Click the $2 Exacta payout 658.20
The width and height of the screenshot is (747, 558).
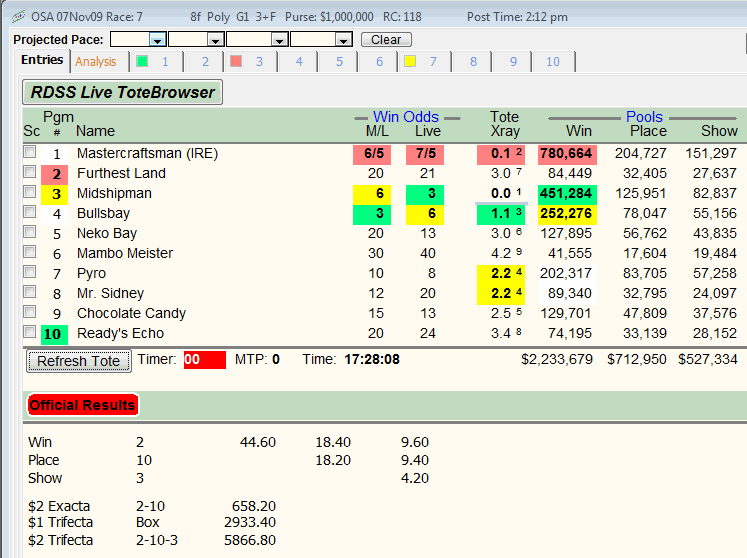tap(254, 506)
